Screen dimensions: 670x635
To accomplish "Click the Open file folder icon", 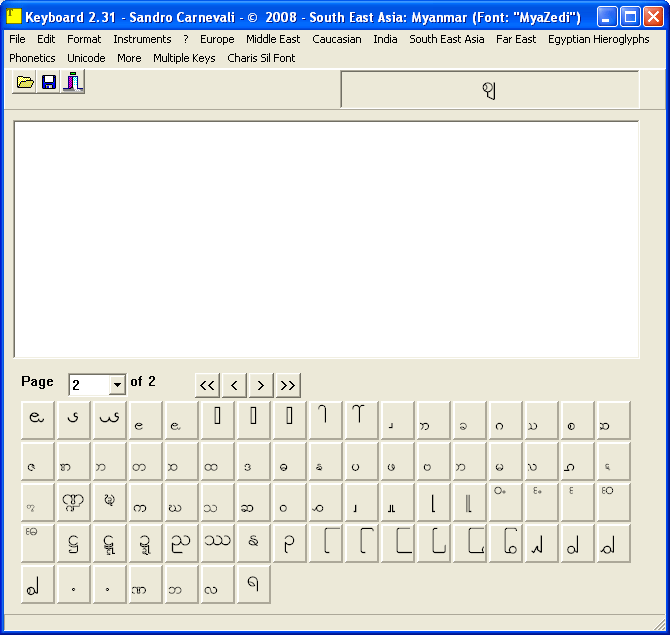I will pyautogui.click(x=24, y=82).
